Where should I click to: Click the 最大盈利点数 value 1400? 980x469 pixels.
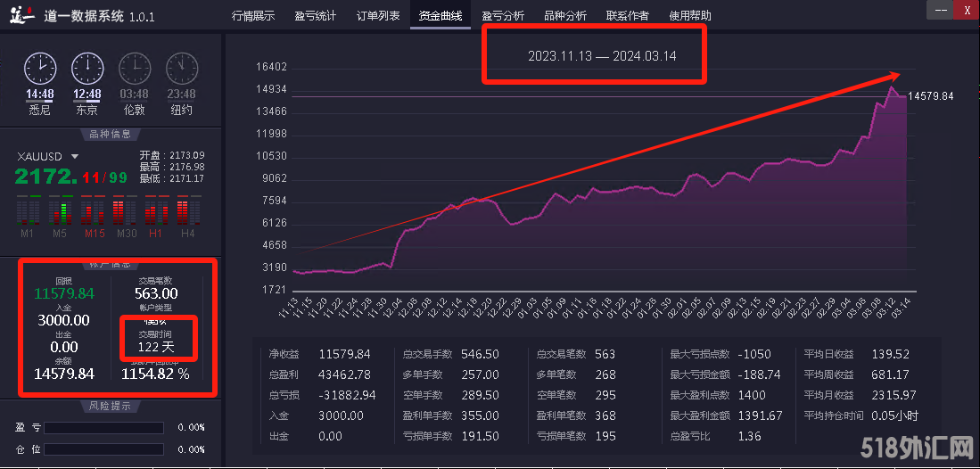coord(752,396)
